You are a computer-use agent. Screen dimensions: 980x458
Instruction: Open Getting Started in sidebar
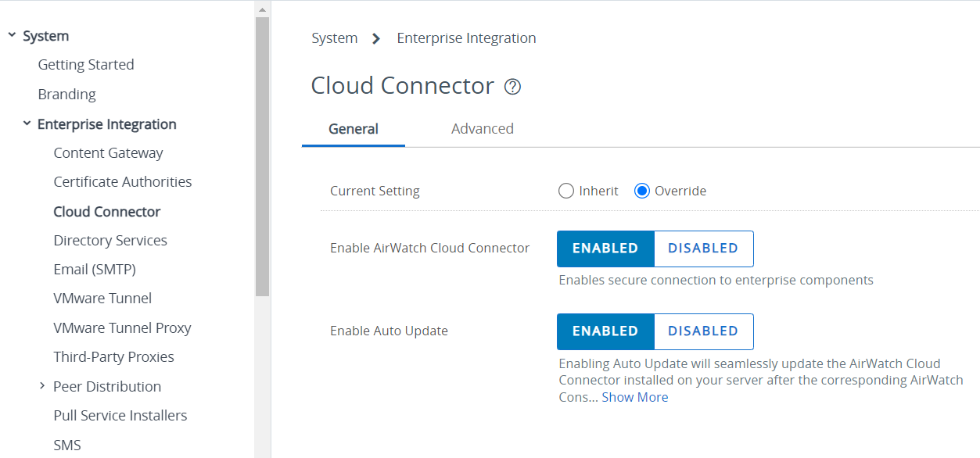point(86,65)
